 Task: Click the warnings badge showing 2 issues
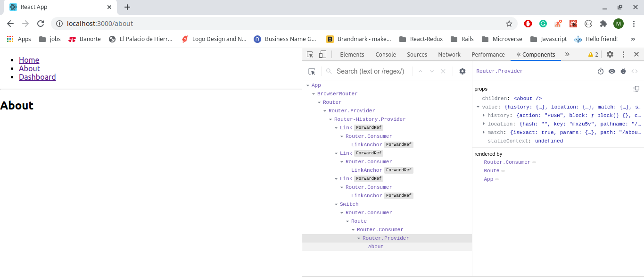pos(591,54)
